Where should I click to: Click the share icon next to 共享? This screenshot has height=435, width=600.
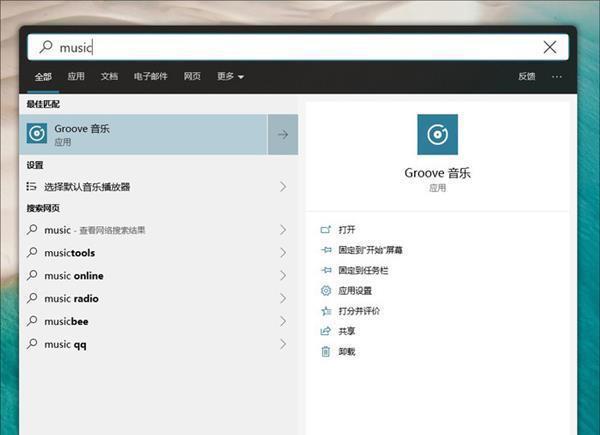tap(326, 331)
